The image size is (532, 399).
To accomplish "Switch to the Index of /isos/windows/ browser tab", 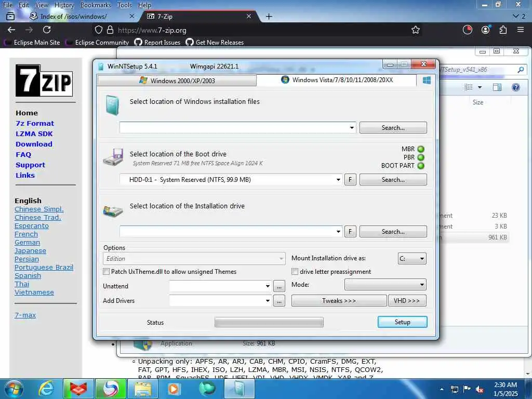I will (x=73, y=16).
